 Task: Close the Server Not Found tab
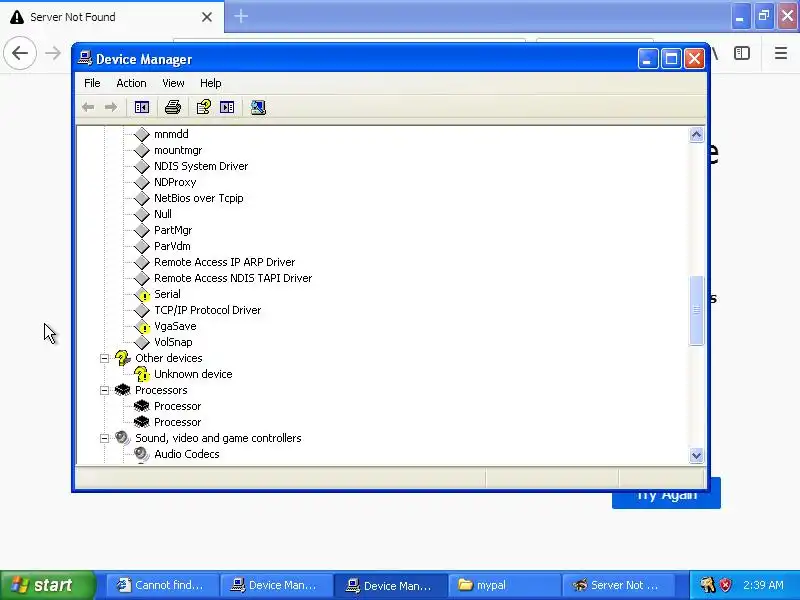point(207,17)
